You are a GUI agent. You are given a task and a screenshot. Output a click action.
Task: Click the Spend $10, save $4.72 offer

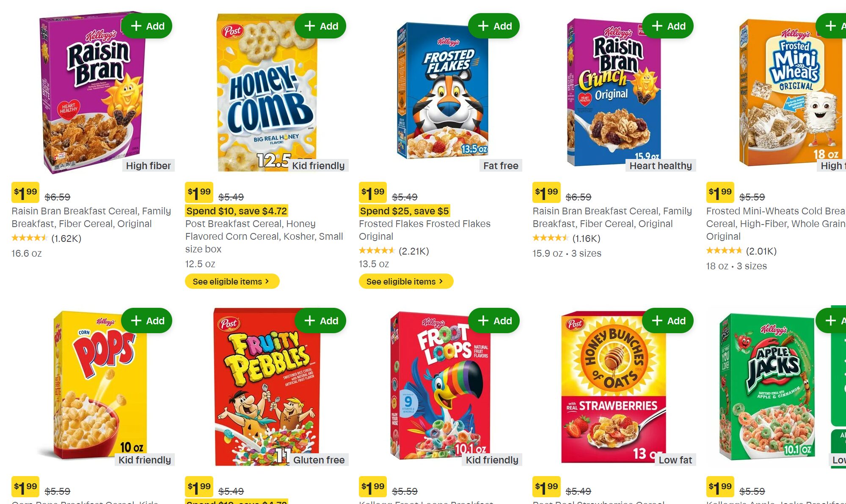point(237,211)
